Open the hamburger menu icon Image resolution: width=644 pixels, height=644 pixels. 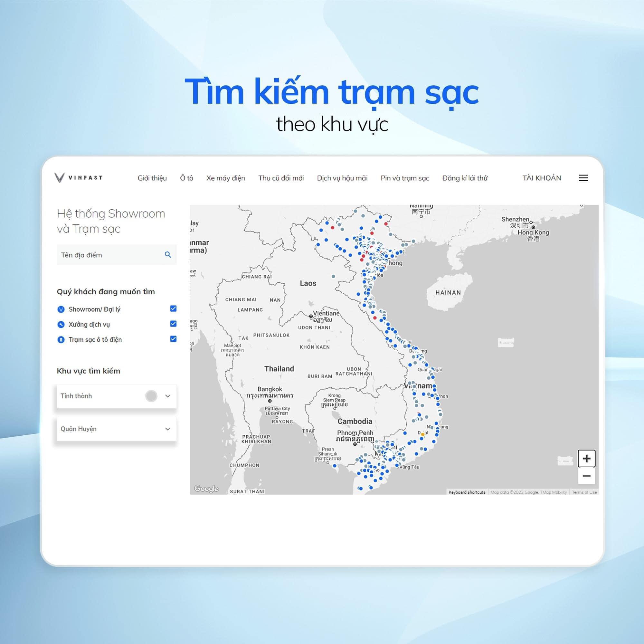[583, 178]
